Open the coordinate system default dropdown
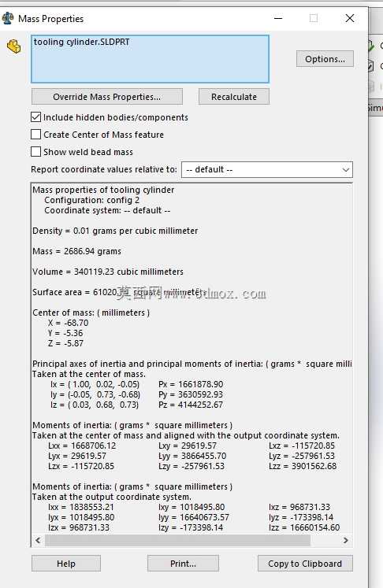The width and height of the screenshot is (383, 588). point(267,169)
